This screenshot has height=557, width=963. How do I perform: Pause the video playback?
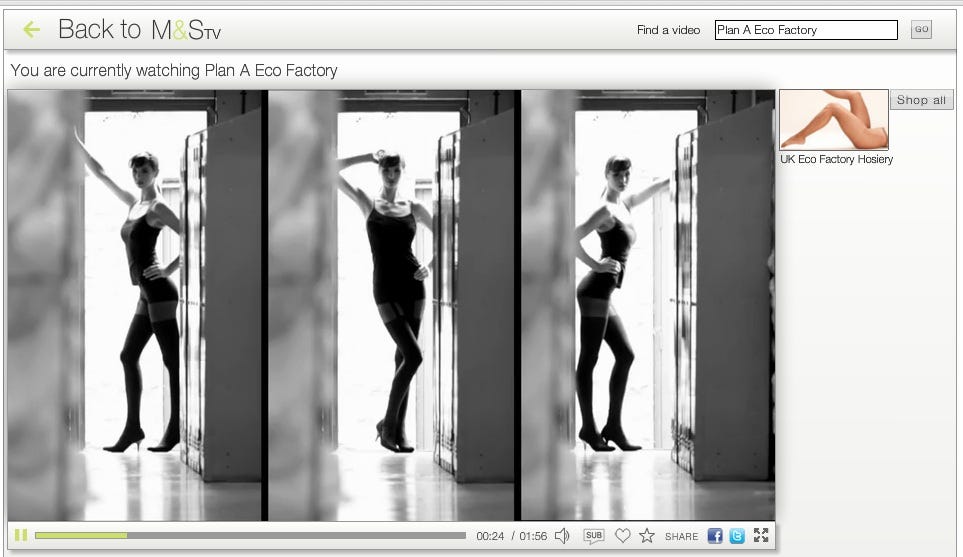coord(21,536)
